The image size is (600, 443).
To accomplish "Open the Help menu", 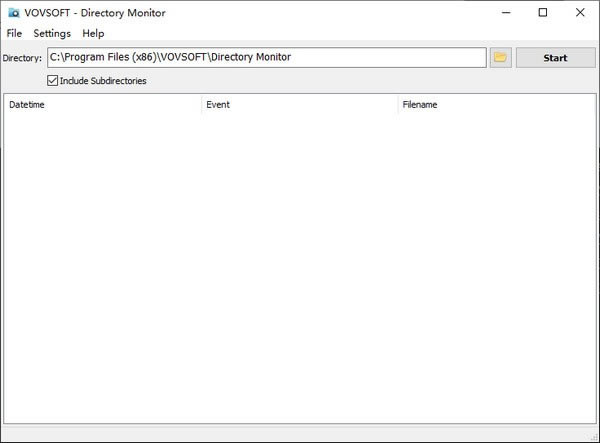I will 93,34.
